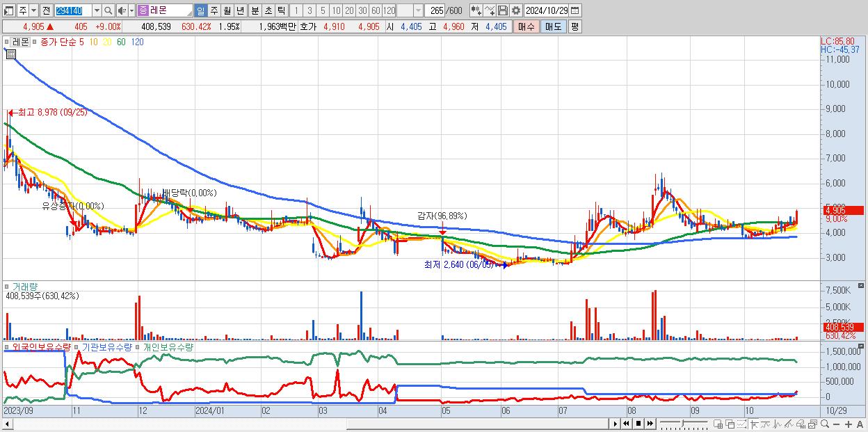Click the trend line drawing icon
Screen dimensions: 868x432
pyautogui.click(x=789, y=424)
